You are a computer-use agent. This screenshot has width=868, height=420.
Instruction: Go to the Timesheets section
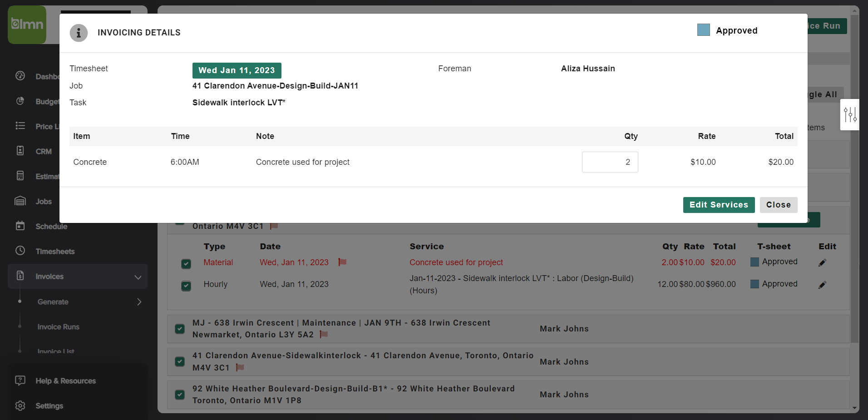click(x=20, y=251)
